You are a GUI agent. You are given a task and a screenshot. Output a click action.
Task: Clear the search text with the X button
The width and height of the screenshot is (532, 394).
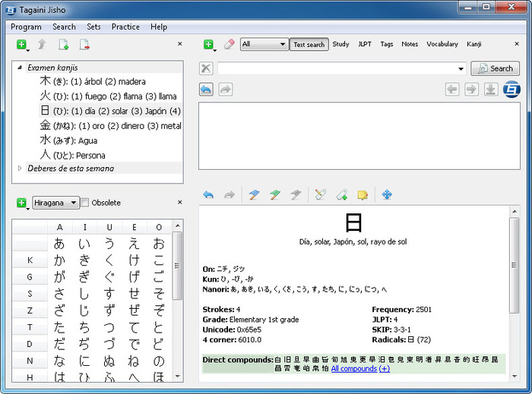pyautogui.click(x=206, y=68)
